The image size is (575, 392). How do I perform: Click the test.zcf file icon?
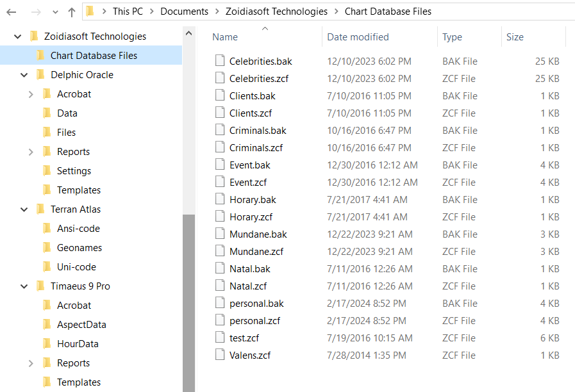tap(220, 337)
